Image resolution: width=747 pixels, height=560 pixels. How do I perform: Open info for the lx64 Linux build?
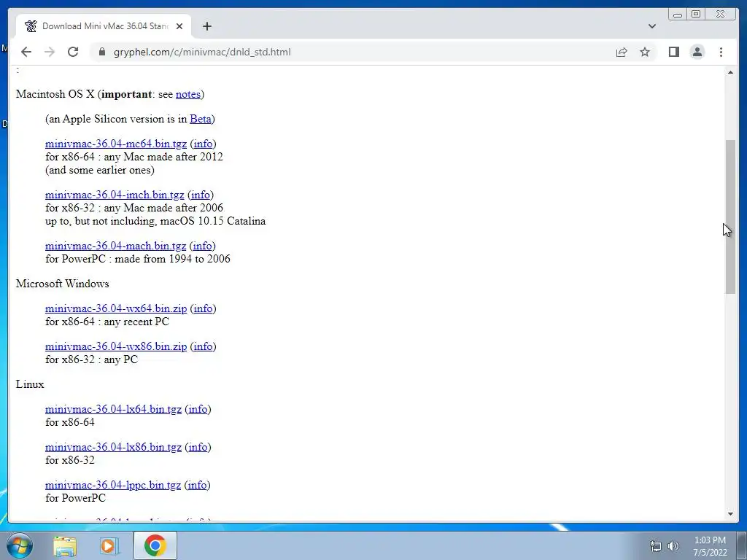[x=198, y=409]
